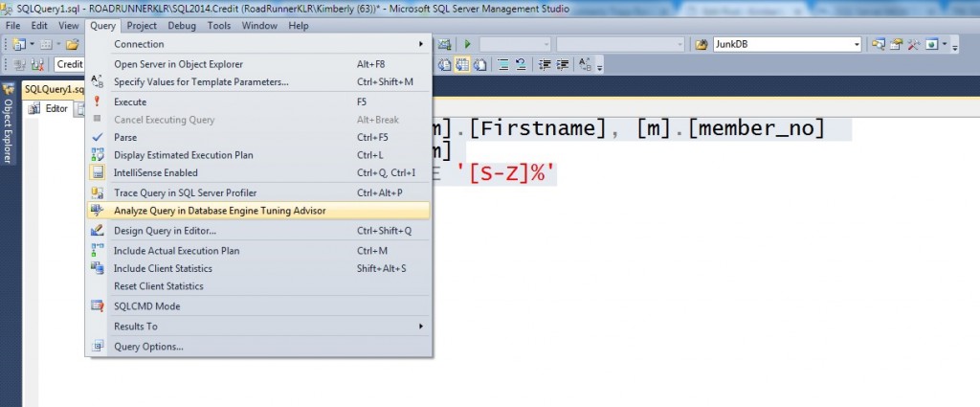Viewport: 980px width, 407px height.
Task: Click the Activity Monitor toolbar icon
Action: (x=444, y=44)
